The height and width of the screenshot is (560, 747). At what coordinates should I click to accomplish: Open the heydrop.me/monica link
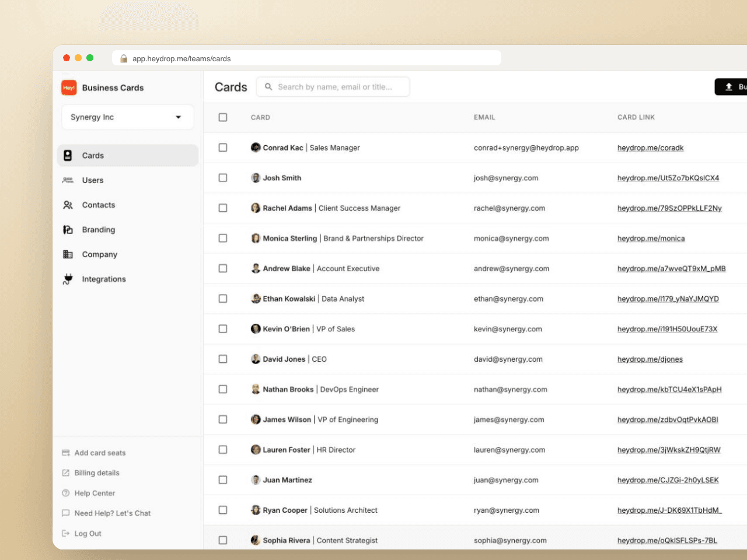tap(651, 239)
